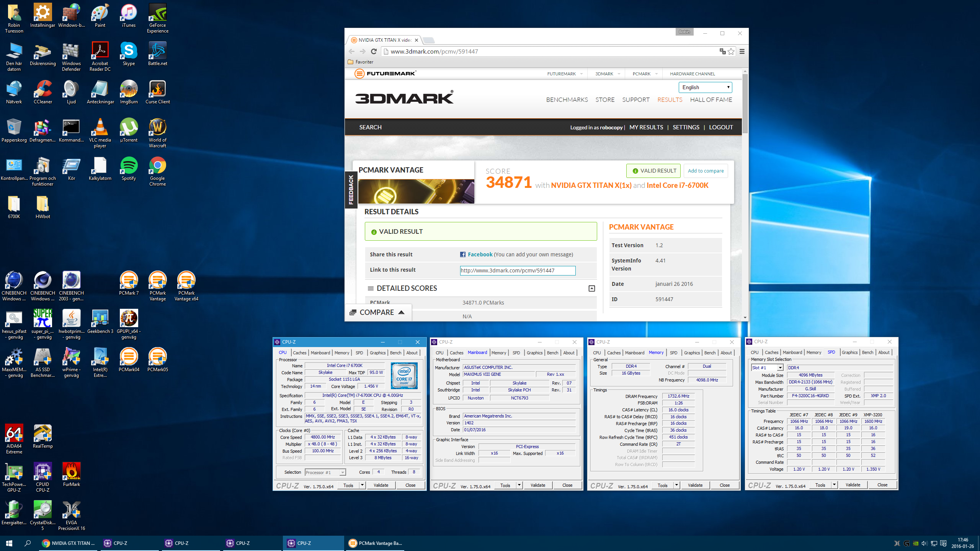Open Windows Start menu
Viewport: 980px width, 551px height.
(9, 543)
